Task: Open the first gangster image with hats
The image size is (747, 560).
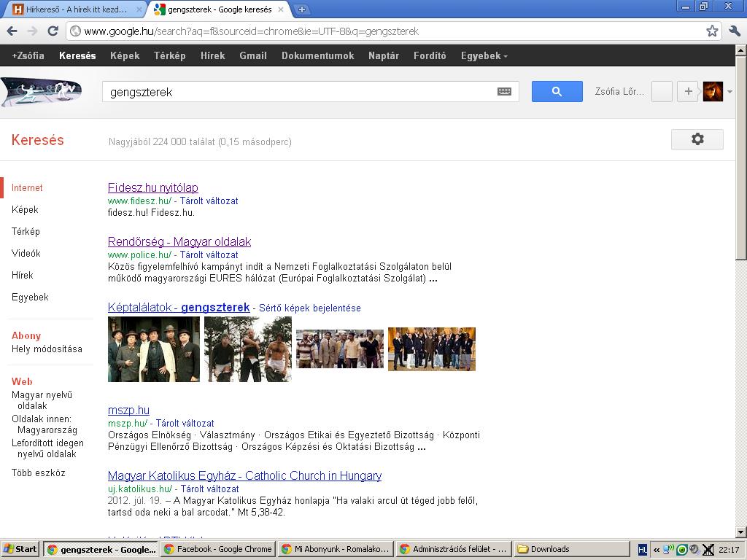Action: pyautogui.click(x=153, y=349)
